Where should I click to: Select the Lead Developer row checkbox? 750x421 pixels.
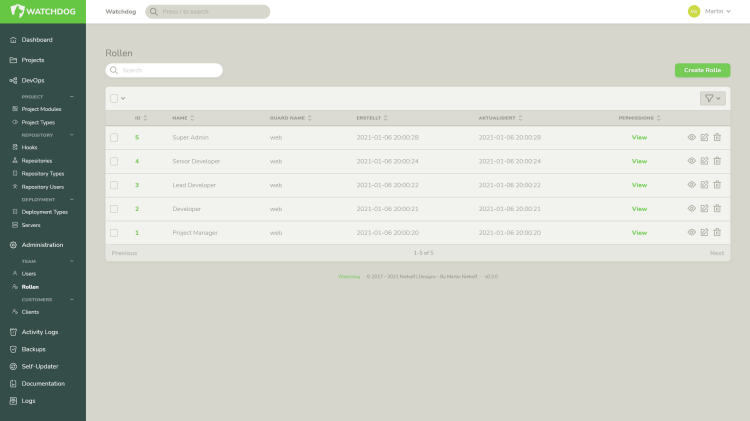click(114, 185)
